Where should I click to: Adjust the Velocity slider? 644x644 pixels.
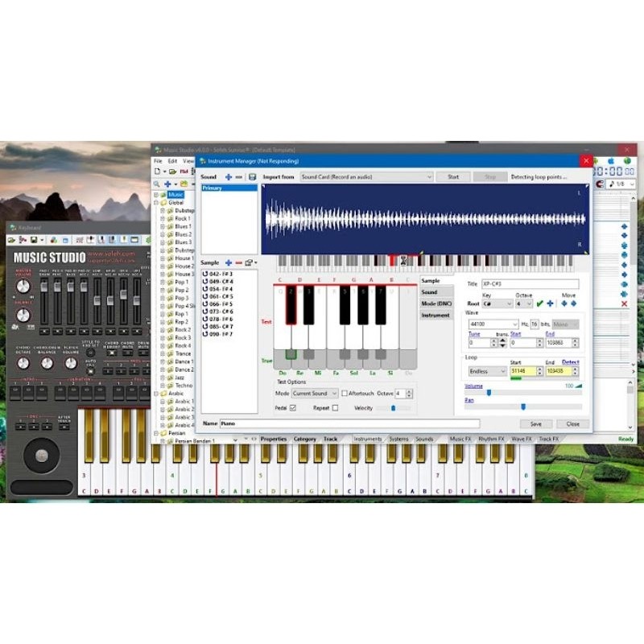coord(394,409)
